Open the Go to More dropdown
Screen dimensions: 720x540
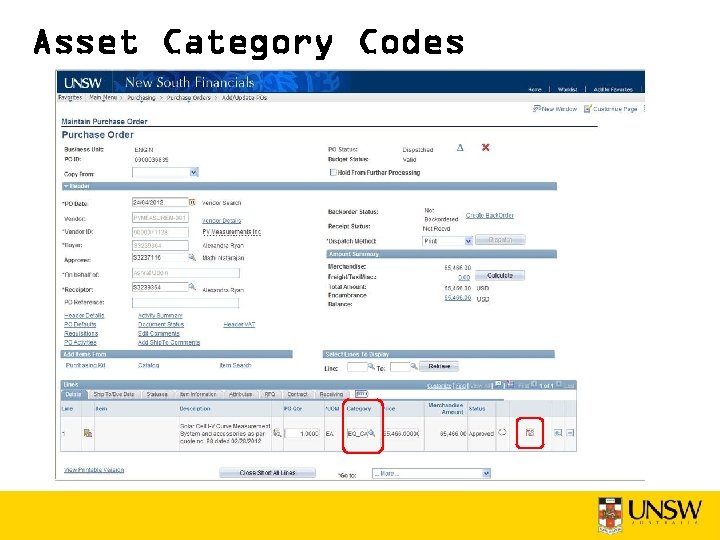[486, 473]
